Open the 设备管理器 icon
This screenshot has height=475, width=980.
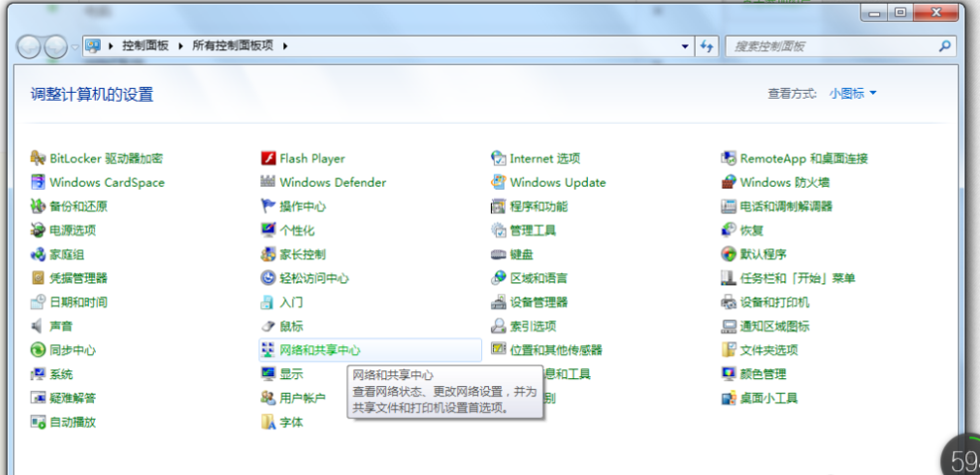pyautogui.click(x=499, y=302)
